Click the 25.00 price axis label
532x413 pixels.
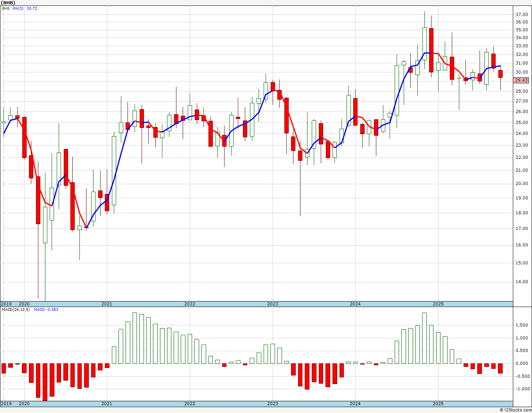coord(521,122)
